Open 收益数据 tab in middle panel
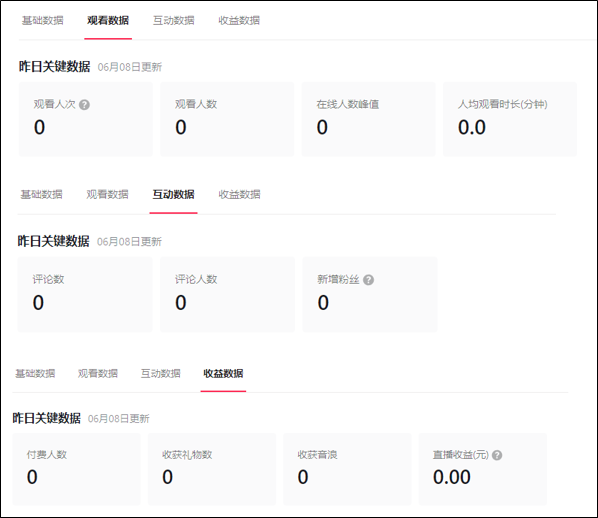 coord(239,194)
